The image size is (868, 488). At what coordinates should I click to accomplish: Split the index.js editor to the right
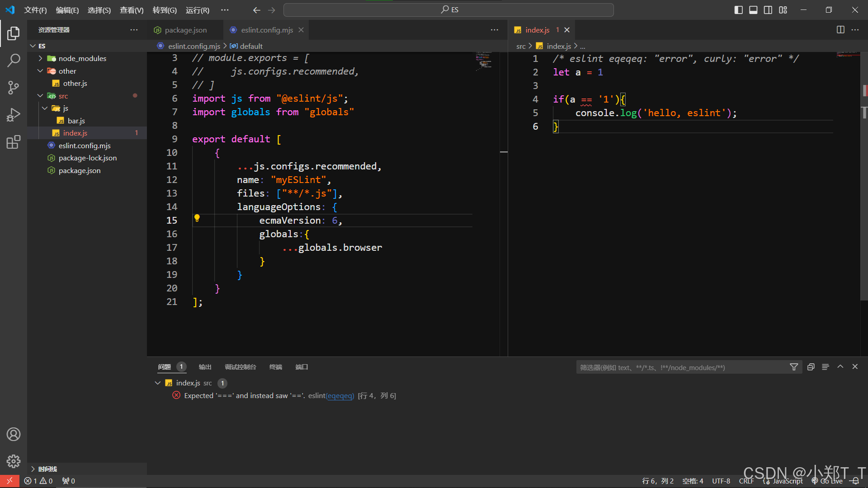pyautogui.click(x=840, y=30)
